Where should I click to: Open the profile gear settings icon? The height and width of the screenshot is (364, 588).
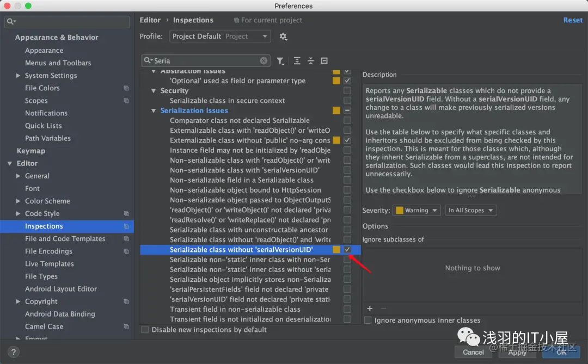(x=283, y=36)
